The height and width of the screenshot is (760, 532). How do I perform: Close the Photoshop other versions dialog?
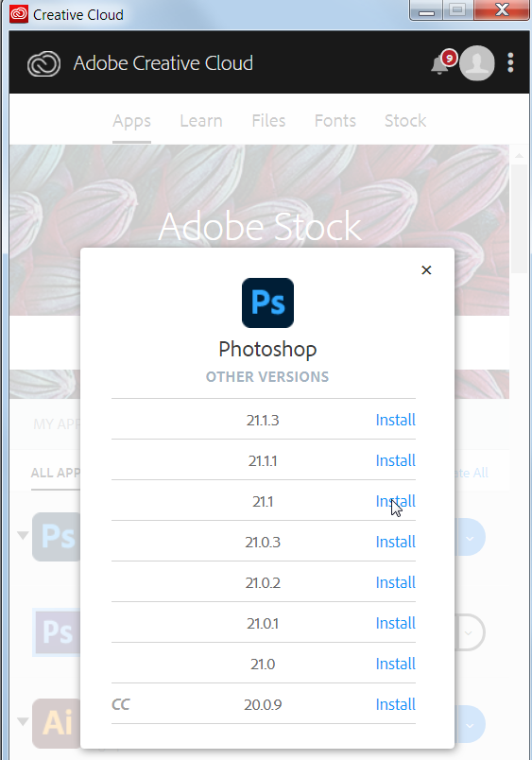pos(426,270)
